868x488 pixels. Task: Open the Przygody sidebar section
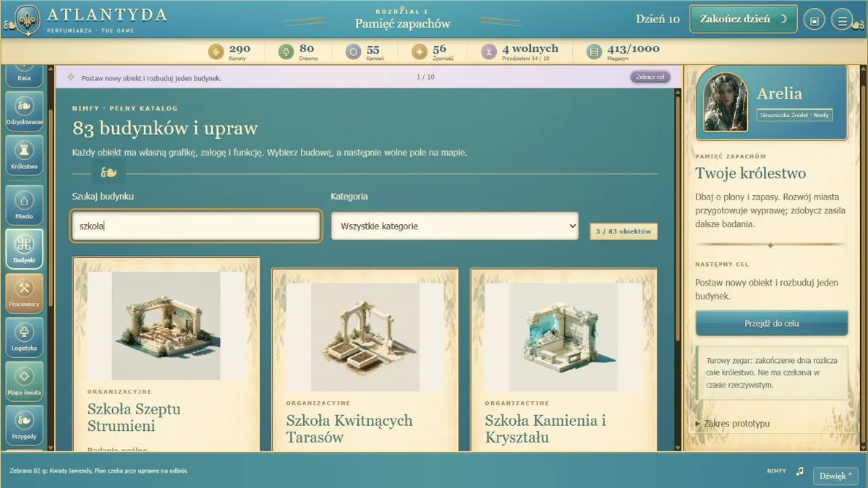click(x=24, y=425)
